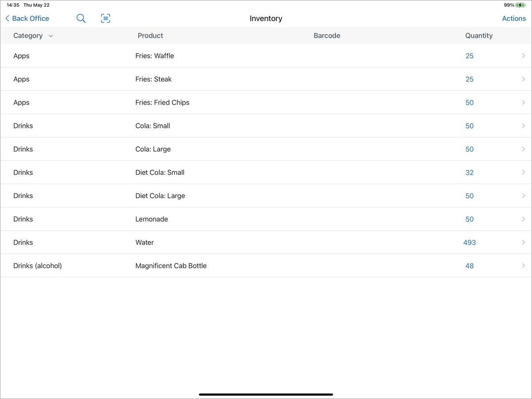Image resolution: width=532 pixels, height=399 pixels.
Task: Tap the chevron on the Lemonade row
Action: coord(524,219)
